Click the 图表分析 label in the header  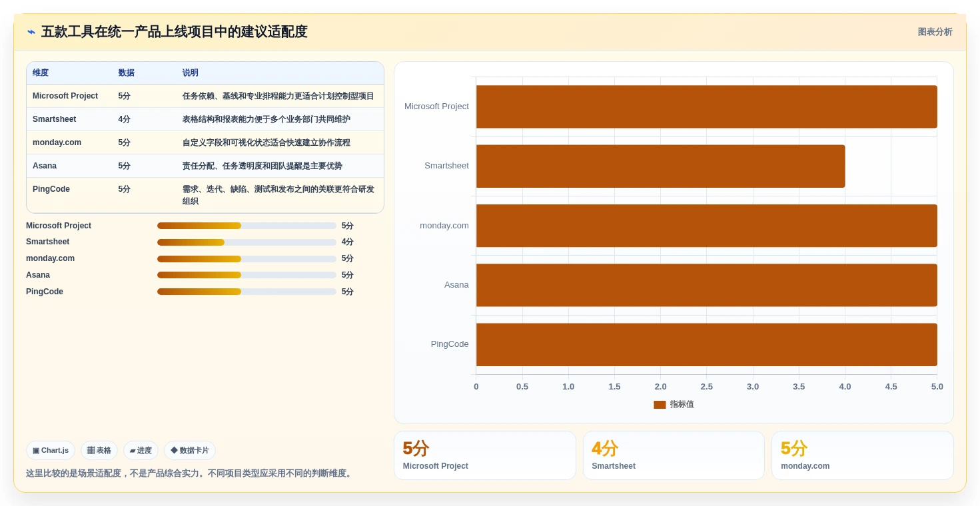(935, 32)
